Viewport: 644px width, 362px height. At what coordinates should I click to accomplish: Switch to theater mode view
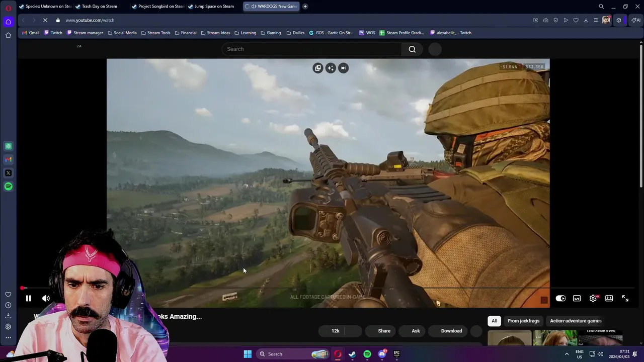click(x=609, y=298)
